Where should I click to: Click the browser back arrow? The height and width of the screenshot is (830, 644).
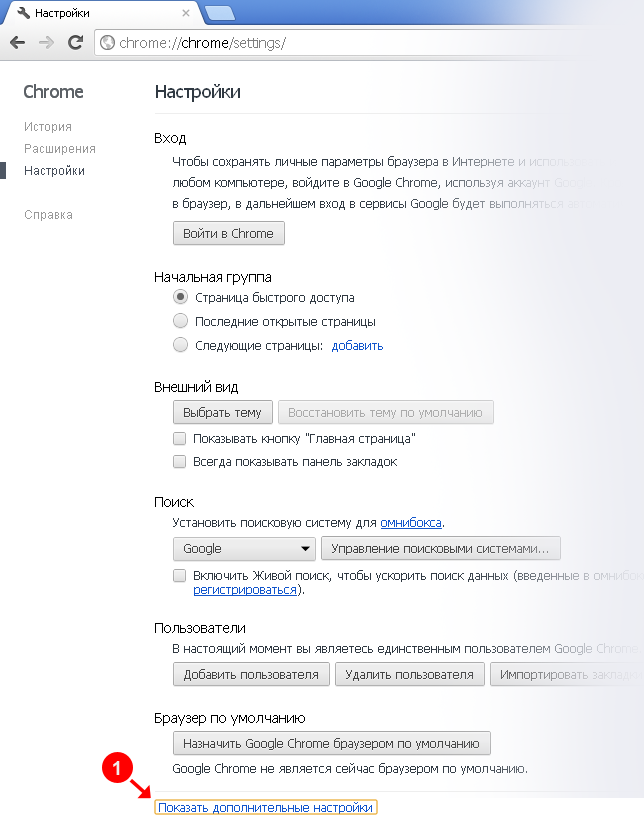coord(17,42)
